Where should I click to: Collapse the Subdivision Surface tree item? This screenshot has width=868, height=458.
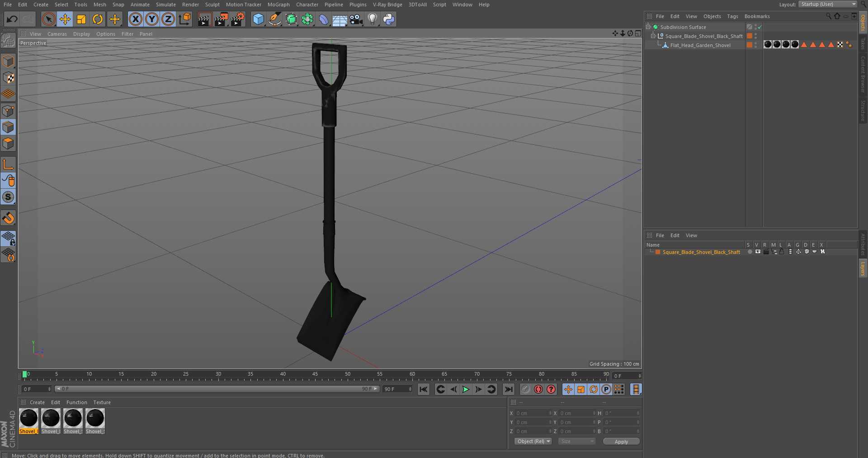[x=648, y=27]
